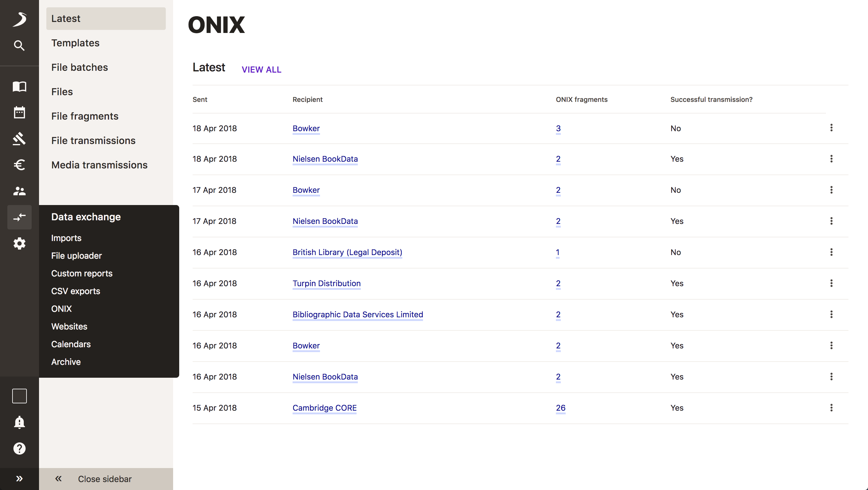Screen dimensions: 868x490
Task: Click the Data exchange arrows icon
Action: (19, 218)
